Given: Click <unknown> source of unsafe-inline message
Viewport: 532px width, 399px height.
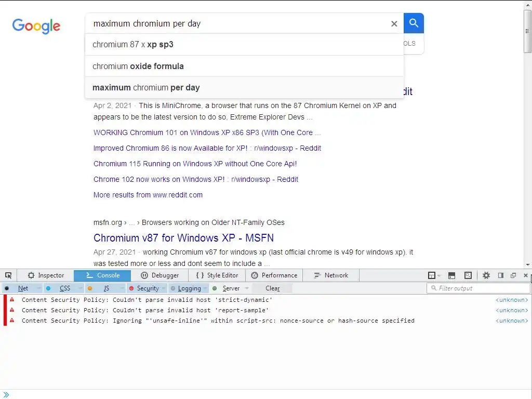Looking at the screenshot, I should [512, 321].
